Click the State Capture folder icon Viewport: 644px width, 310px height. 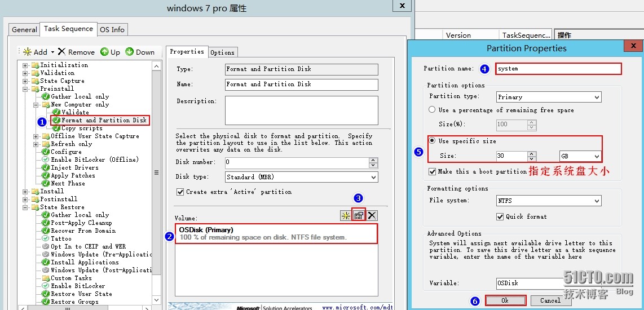pyautogui.click(x=36, y=81)
